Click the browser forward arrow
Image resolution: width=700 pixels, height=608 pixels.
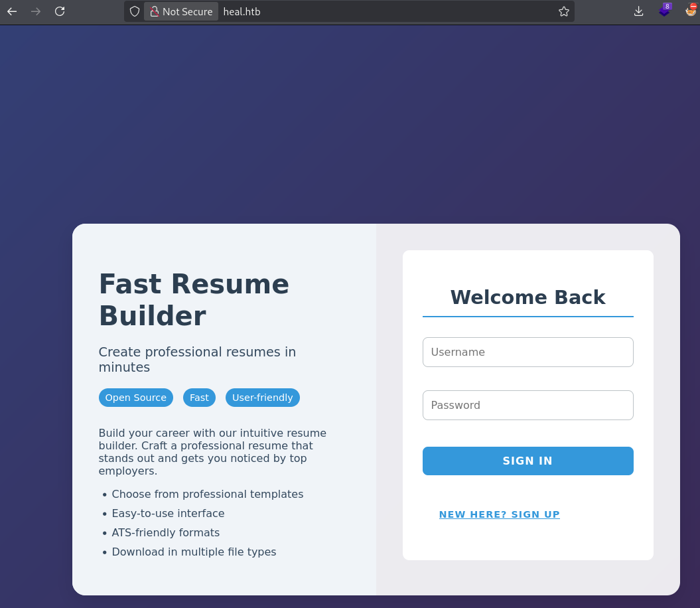pos(36,11)
